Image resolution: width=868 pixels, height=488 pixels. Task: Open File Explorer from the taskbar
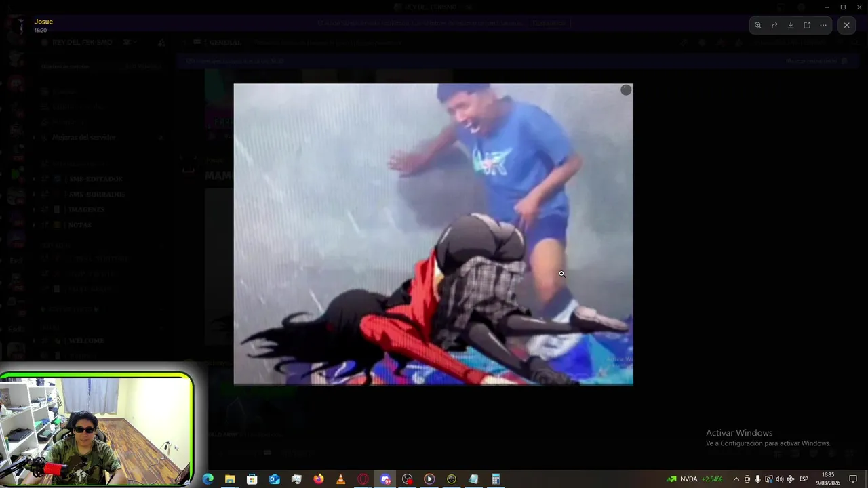point(230,479)
